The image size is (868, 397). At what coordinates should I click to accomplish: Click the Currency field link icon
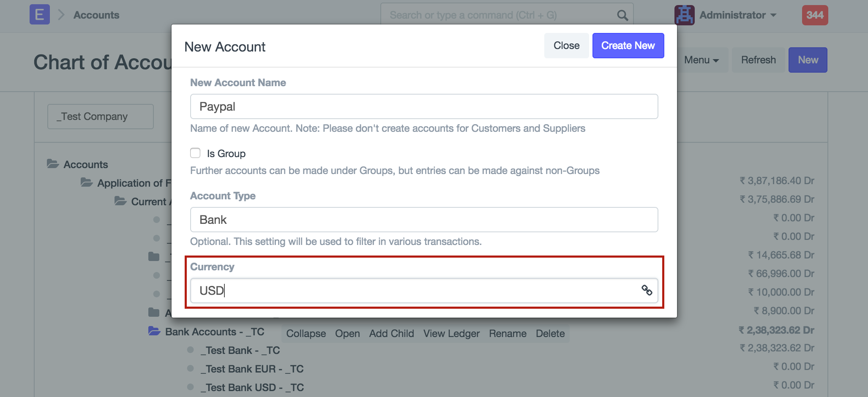click(x=647, y=290)
